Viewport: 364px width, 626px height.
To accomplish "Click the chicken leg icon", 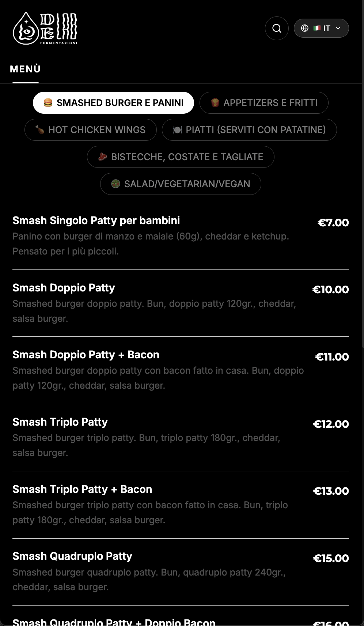I will pyautogui.click(x=40, y=130).
